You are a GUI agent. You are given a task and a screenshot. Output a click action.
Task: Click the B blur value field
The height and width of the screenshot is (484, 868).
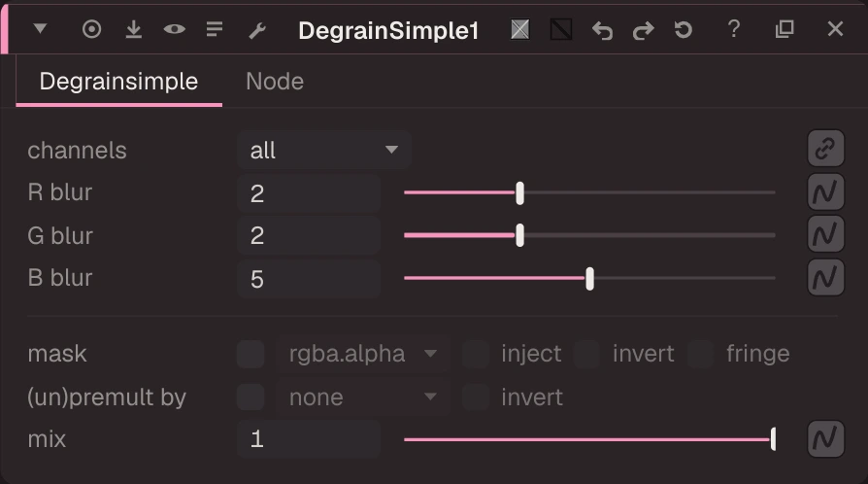click(x=309, y=279)
